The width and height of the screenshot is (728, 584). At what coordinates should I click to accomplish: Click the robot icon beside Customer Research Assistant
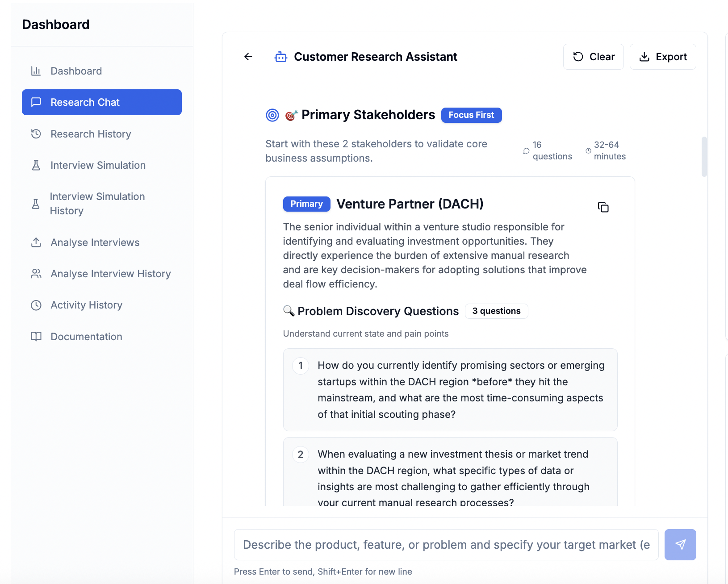click(x=281, y=57)
